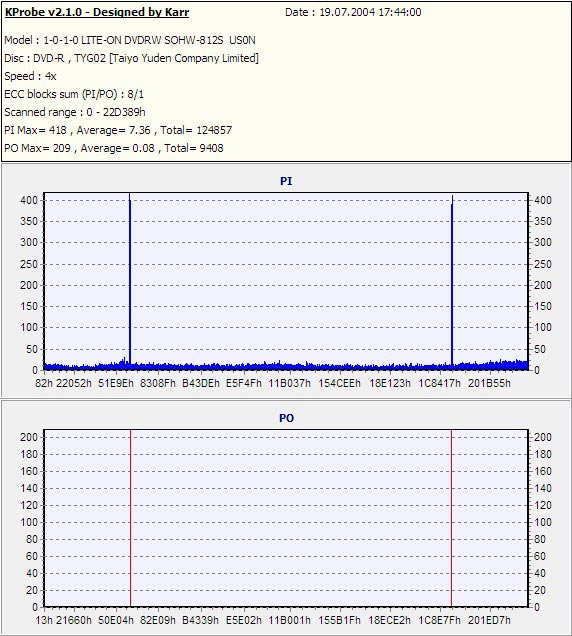
Task: Click the 100 label on PO right axis
Action: [543, 522]
